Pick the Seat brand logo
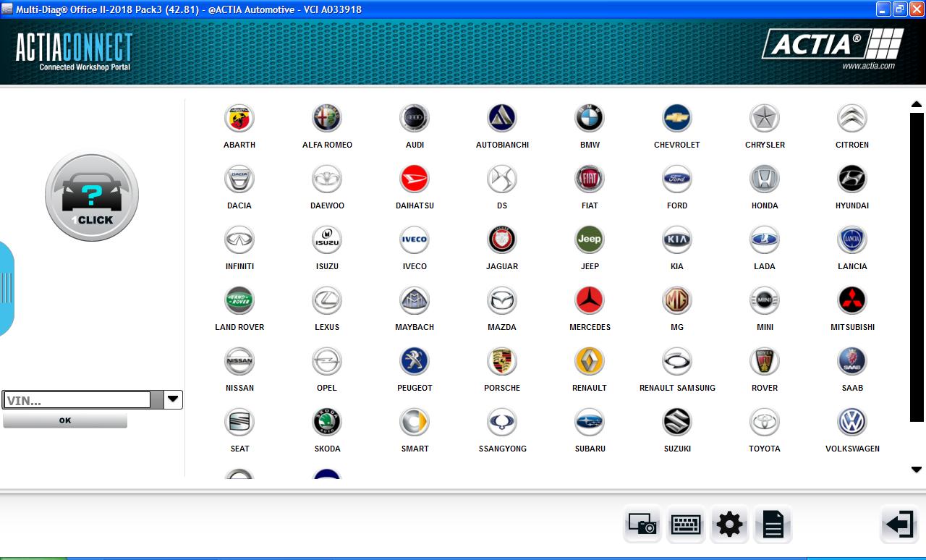This screenshot has height=560, width=926. [239, 422]
